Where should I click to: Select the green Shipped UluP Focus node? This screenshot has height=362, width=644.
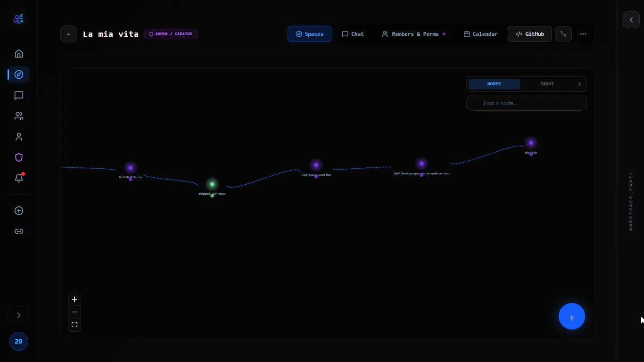[212, 184]
